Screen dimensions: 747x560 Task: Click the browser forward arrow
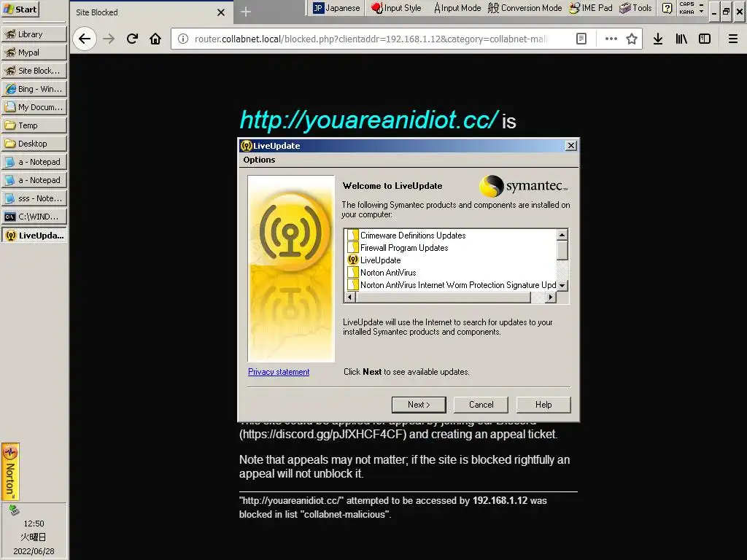click(109, 39)
